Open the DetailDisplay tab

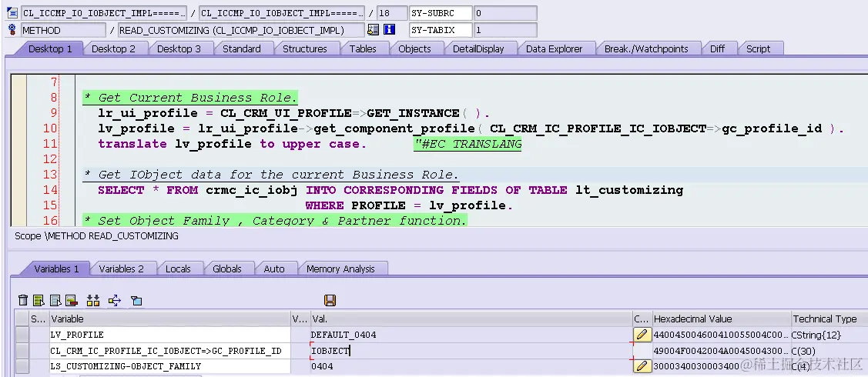[478, 48]
